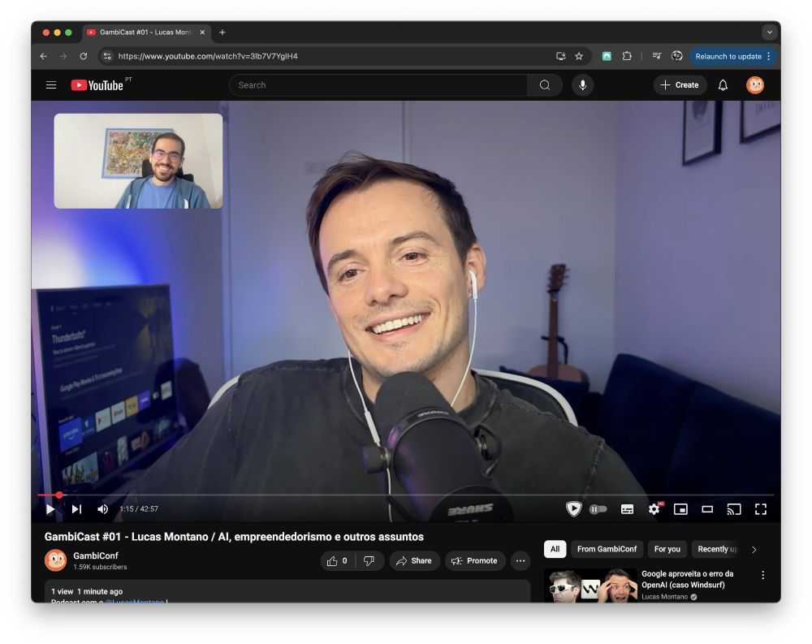Click the Promote button
This screenshot has width=812, height=644.
point(475,560)
